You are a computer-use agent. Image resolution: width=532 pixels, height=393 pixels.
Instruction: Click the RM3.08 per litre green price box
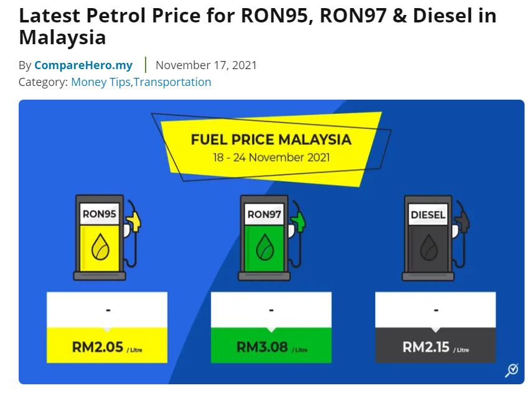point(271,345)
